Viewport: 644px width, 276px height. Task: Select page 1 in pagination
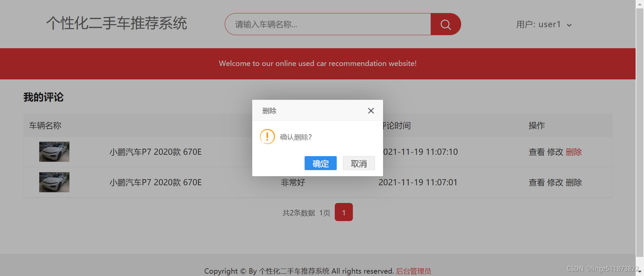click(344, 212)
